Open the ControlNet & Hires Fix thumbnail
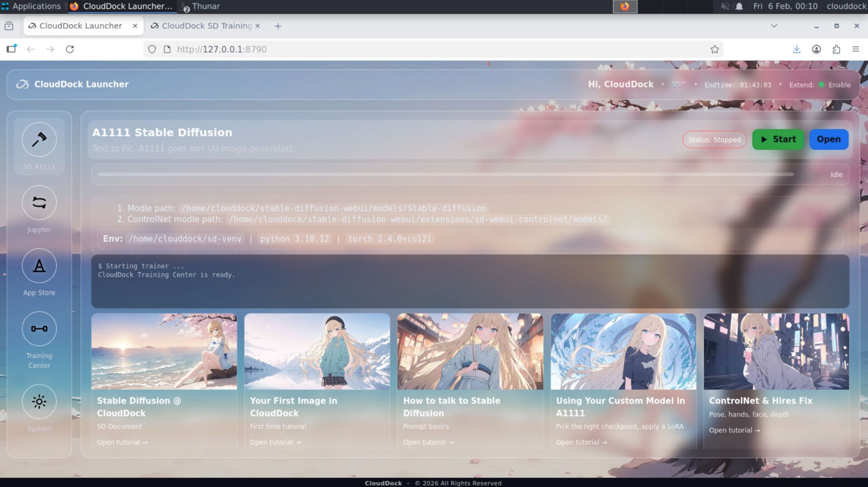This screenshot has height=487, width=868. 776,351
